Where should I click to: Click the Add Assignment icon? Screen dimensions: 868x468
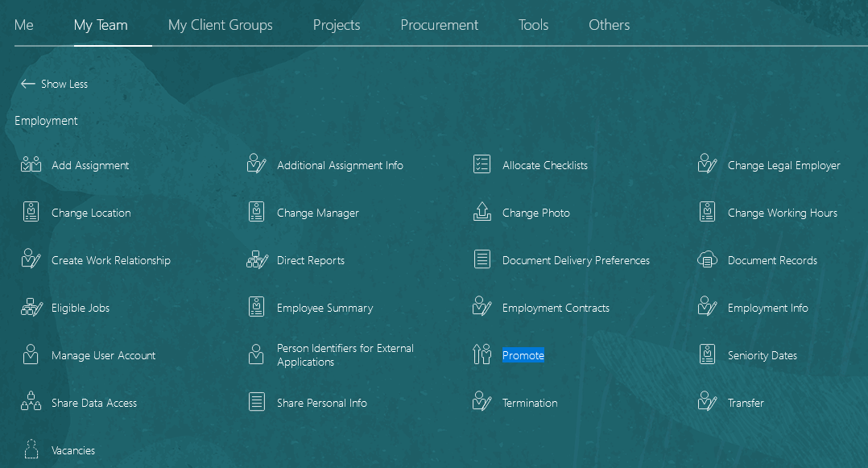31,164
